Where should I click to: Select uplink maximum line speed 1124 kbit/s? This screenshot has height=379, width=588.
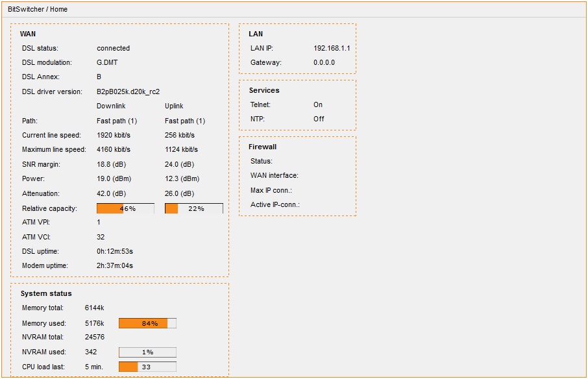coord(181,149)
